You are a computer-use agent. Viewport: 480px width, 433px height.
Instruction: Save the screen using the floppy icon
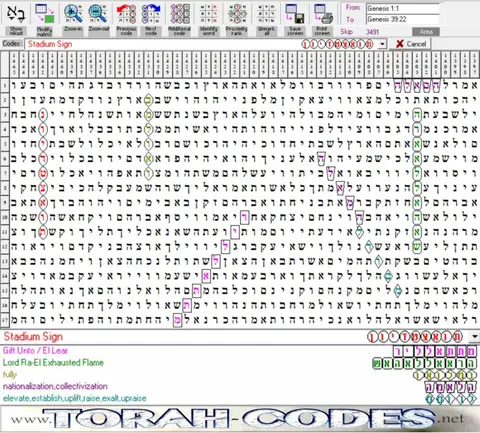click(x=295, y=19)
